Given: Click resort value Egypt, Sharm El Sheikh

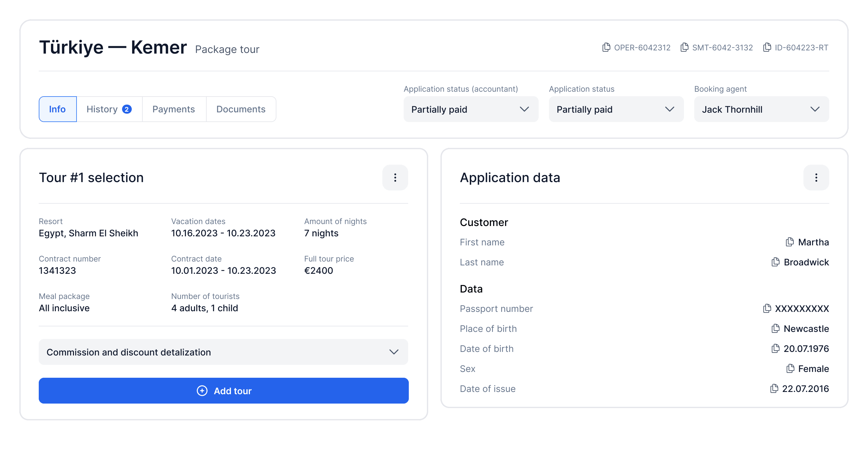Looking at the screenshot, I should (88, 233).
